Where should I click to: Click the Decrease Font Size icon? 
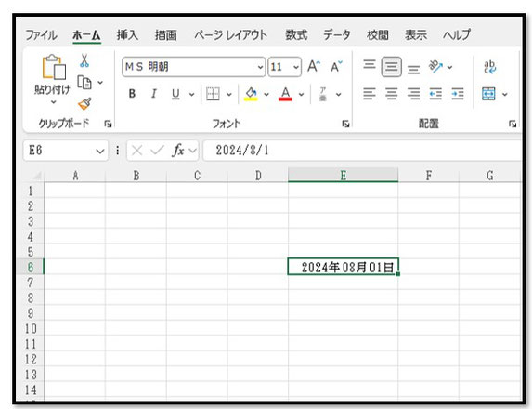[336, 66]
